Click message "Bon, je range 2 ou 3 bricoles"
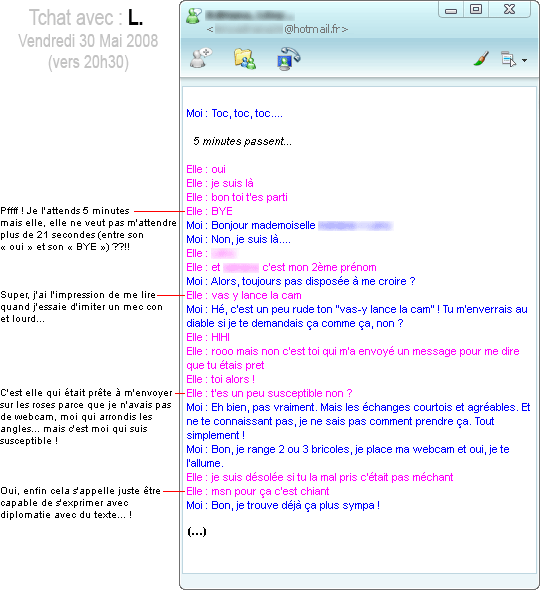Screen dimensions: 540x590 pos(348,456)
